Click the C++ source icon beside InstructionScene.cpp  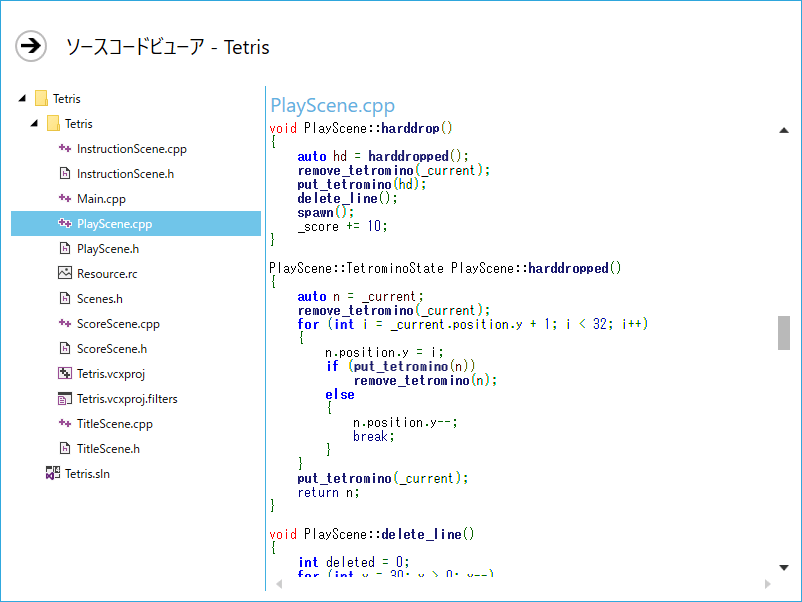(65, 148)
